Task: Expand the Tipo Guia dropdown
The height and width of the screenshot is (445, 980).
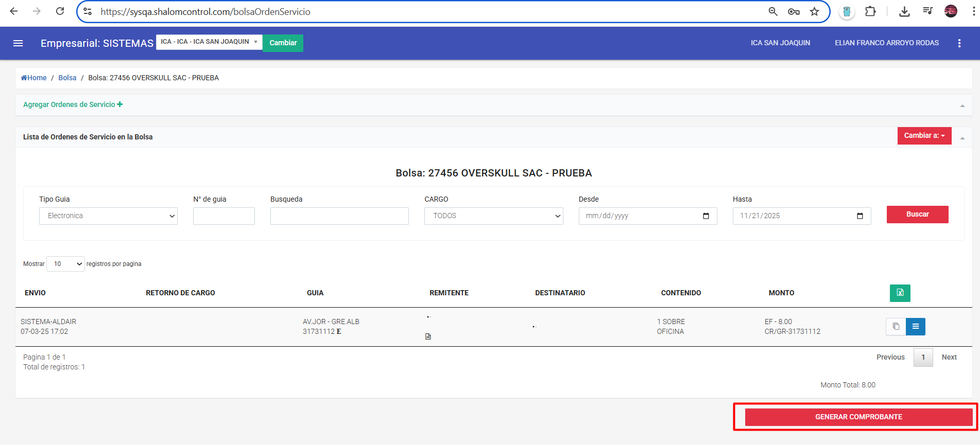Action: [108, 216]
